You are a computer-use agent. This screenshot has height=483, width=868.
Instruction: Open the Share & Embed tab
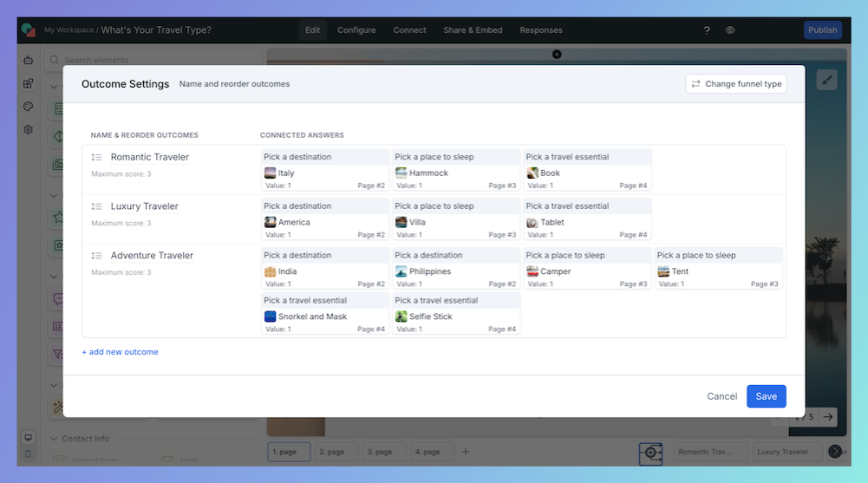pos(473,30)
